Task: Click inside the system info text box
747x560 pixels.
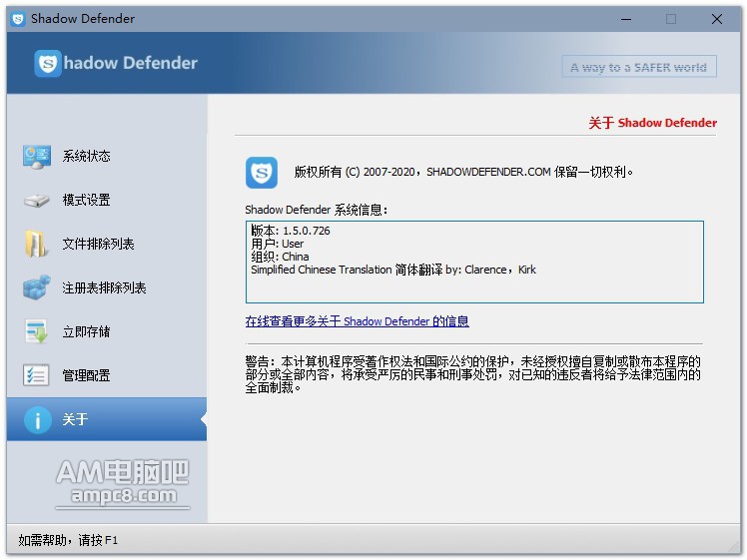Action: tap(474, 262)
